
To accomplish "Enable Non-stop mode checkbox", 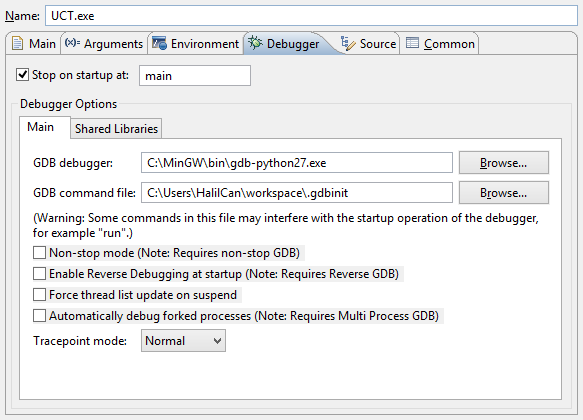I will 39,253.
